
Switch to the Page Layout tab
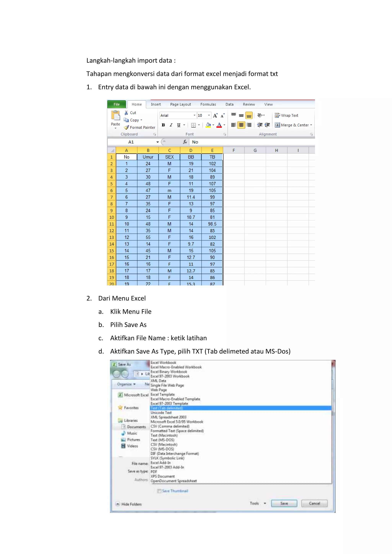tap(180, 104)
